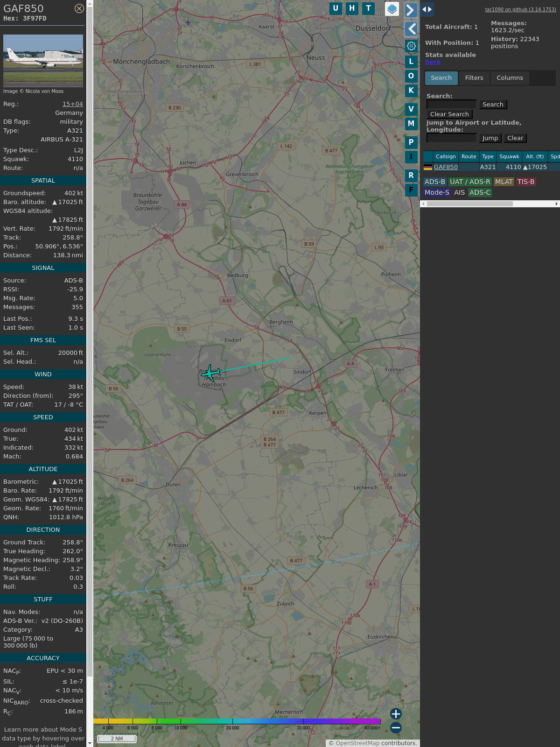Expand sidebar with right chevron arrow
Viewport: 560px width, 747px height.
point(411,10)
